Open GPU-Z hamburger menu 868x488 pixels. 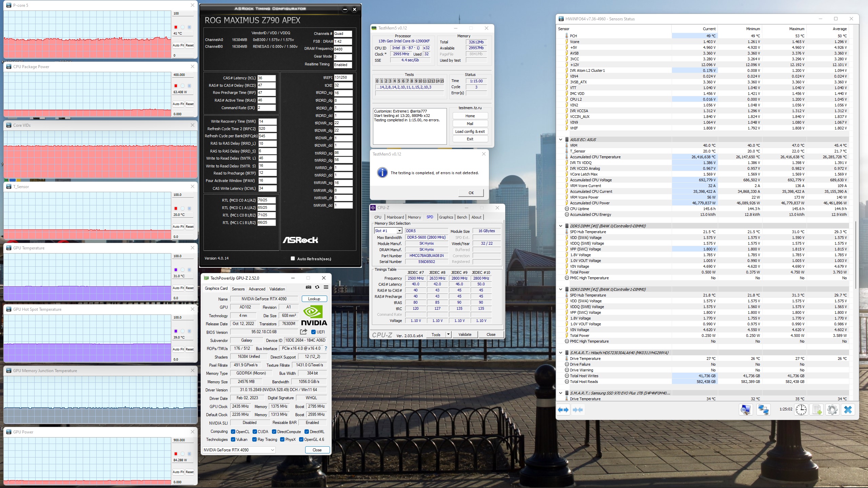[x=326, y=287]
